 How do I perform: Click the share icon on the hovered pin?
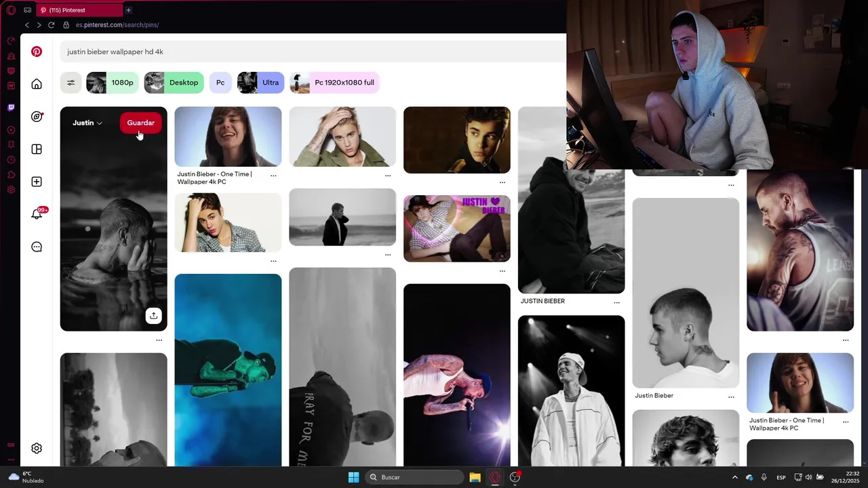[154, 316]
